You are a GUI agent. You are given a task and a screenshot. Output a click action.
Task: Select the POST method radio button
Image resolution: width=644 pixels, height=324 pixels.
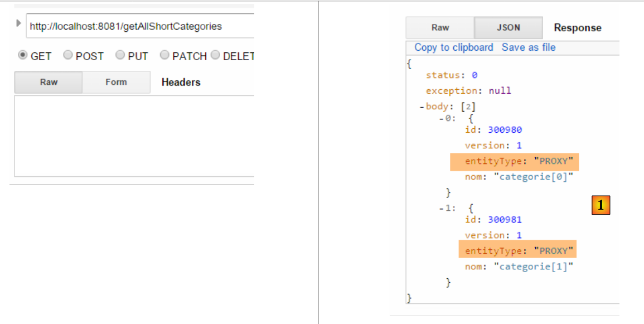coord(67,55)
